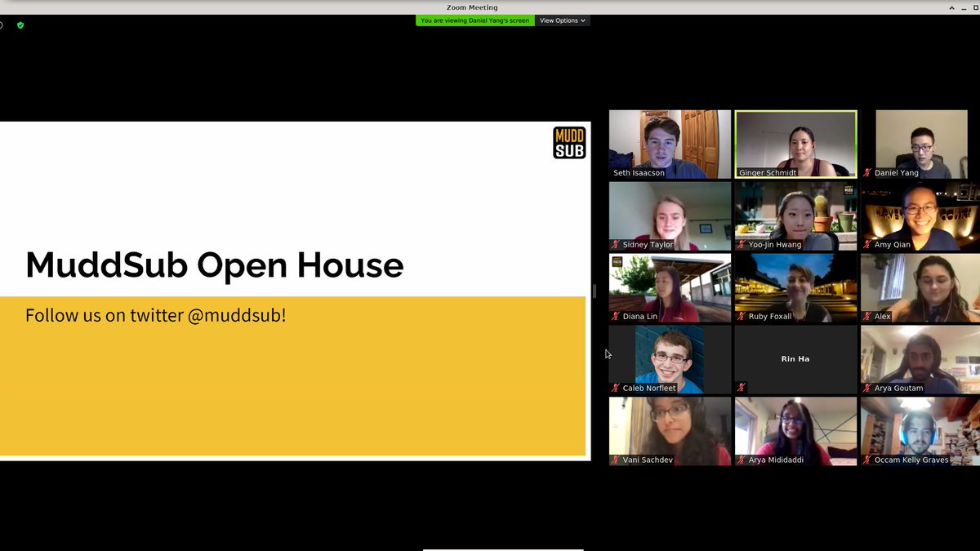Click Occam Kelly Graves' muted microphone icon
This screenshot has width=980, height=551.
point(867,460)
